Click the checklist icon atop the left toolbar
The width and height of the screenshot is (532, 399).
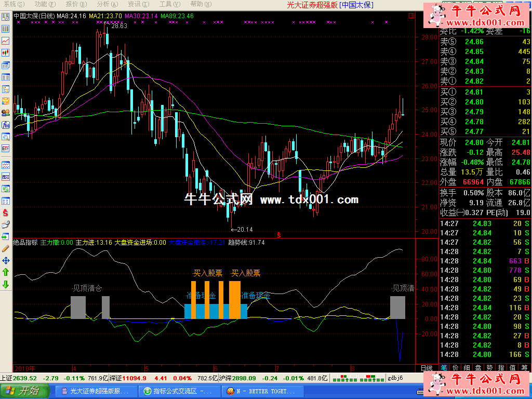[5, 17]
